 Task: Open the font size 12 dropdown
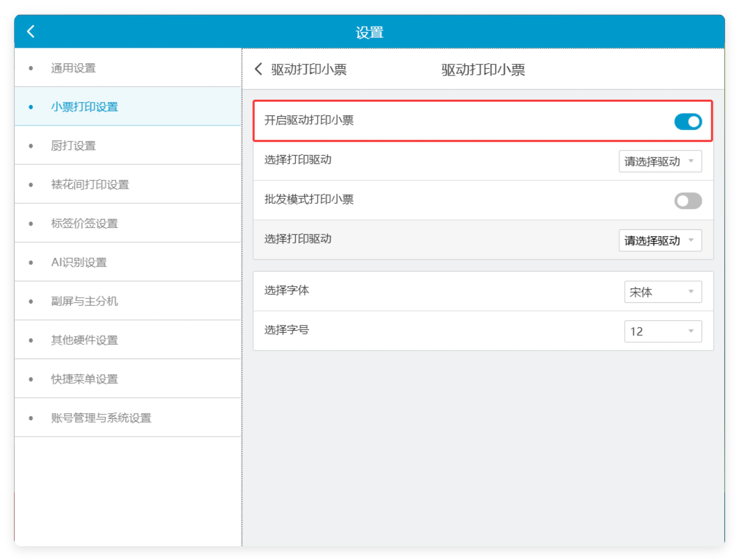663,331
